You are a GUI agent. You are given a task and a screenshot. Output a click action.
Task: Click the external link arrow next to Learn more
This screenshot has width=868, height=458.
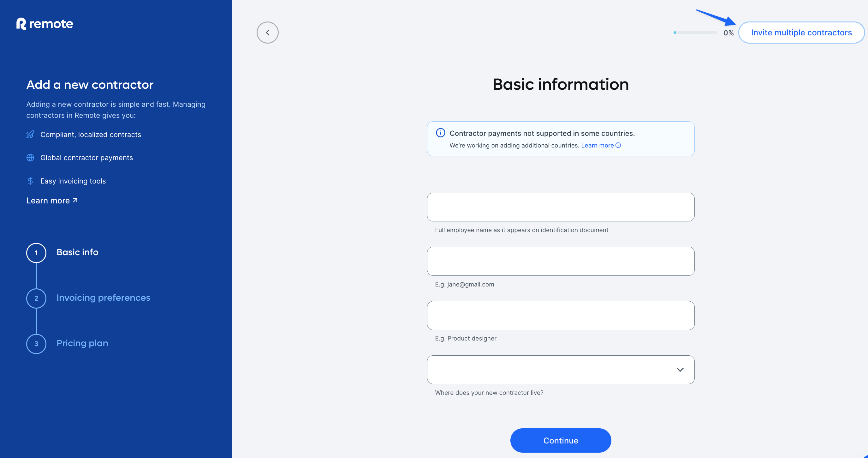(x=75, y=200)
